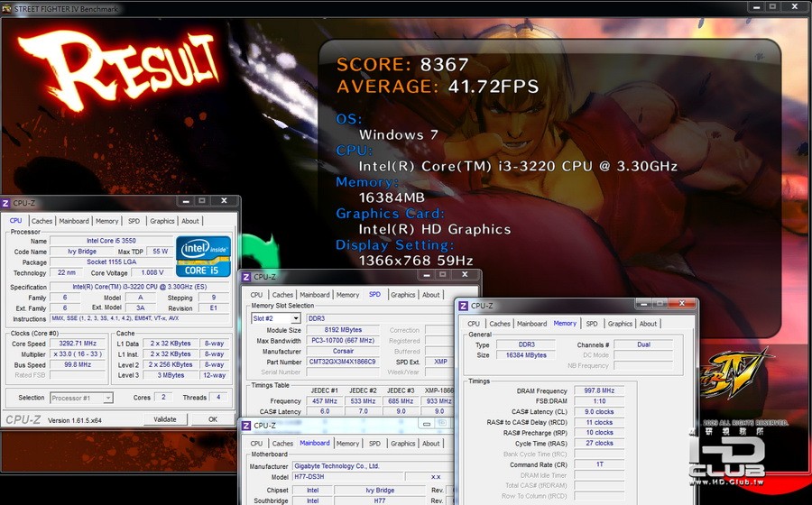Click the DRAM Frequency value 997.8 MHz
The image size is (812, 505).
[599, 390]
